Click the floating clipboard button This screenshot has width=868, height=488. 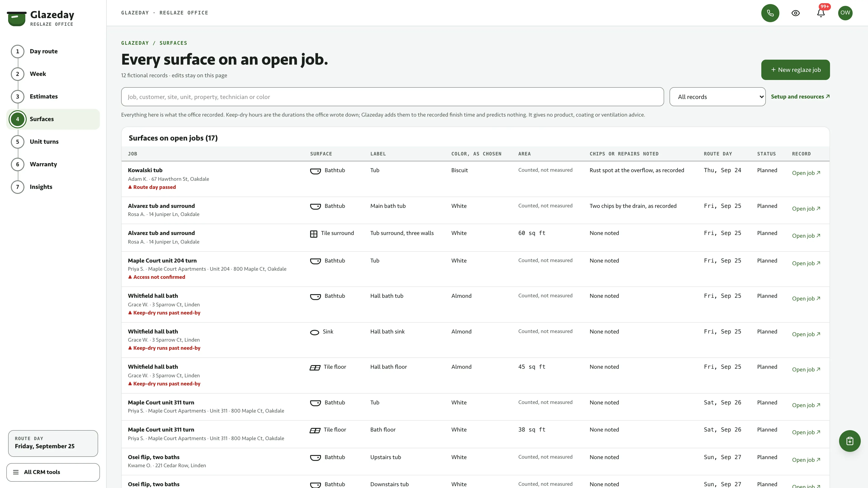(x=849, y=441)
